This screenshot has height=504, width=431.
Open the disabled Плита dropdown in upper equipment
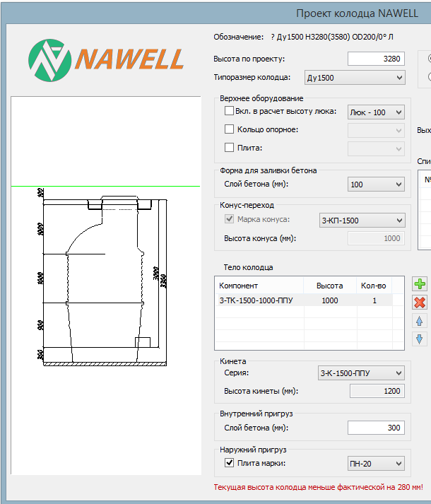pyautogui.click(x=376, y=149)
